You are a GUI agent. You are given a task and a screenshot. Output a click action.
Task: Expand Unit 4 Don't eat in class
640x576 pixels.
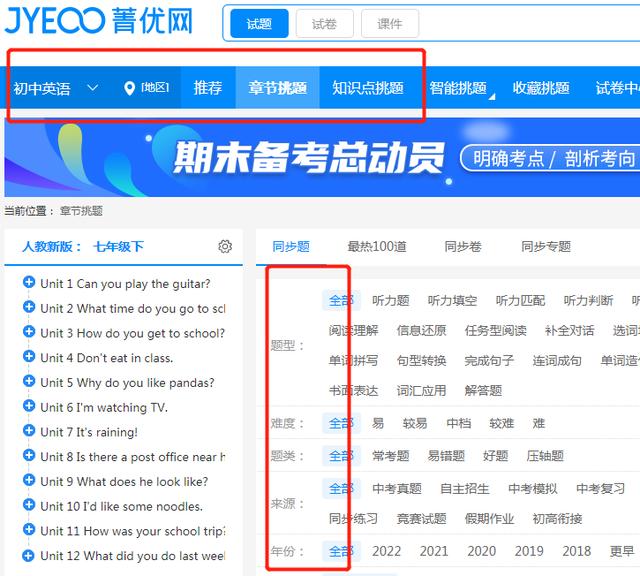(x=29, y=356)
